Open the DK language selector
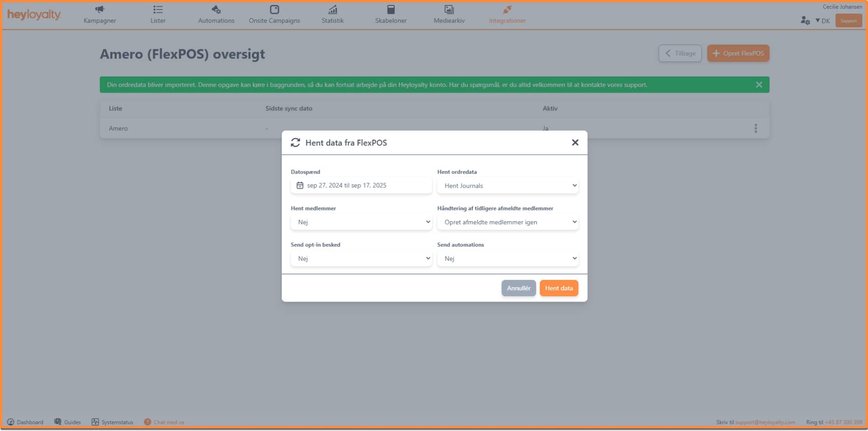The height and width of the screenshot is (431, 868). [823, 21]
